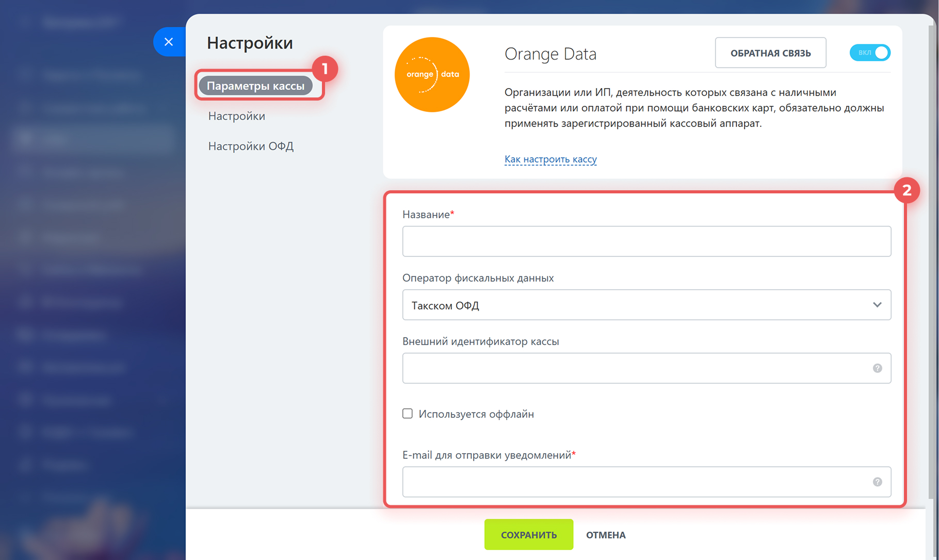Show help for E-mail notification field
The image size is (939, 560).
877,482
